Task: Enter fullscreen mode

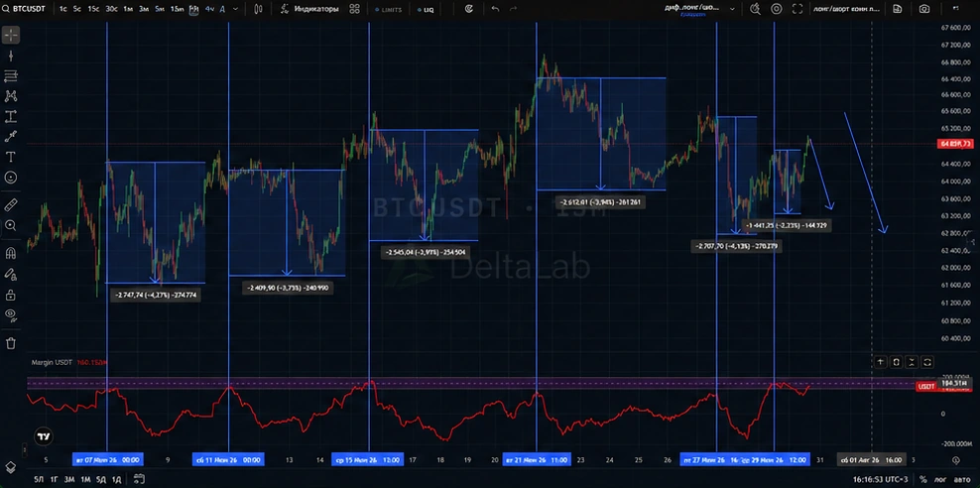Action: [x=796, y=9]
